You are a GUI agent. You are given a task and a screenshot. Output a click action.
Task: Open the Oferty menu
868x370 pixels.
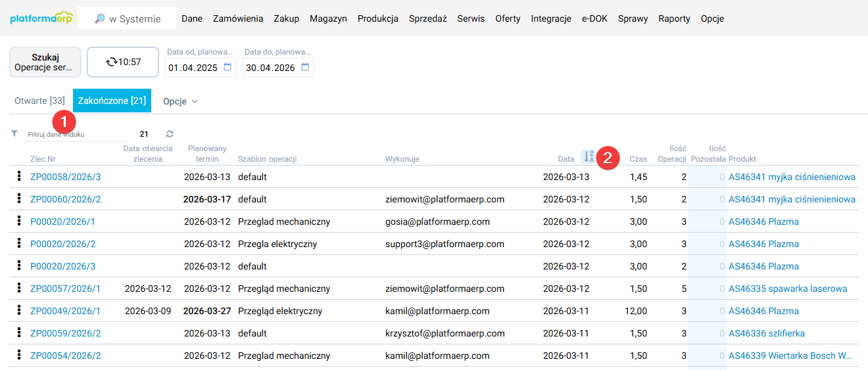508,18
